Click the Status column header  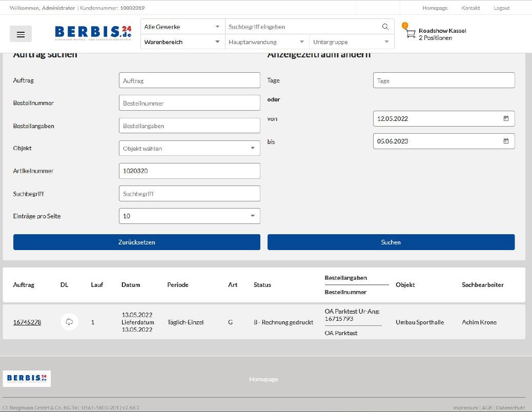[x=262, y=285]
